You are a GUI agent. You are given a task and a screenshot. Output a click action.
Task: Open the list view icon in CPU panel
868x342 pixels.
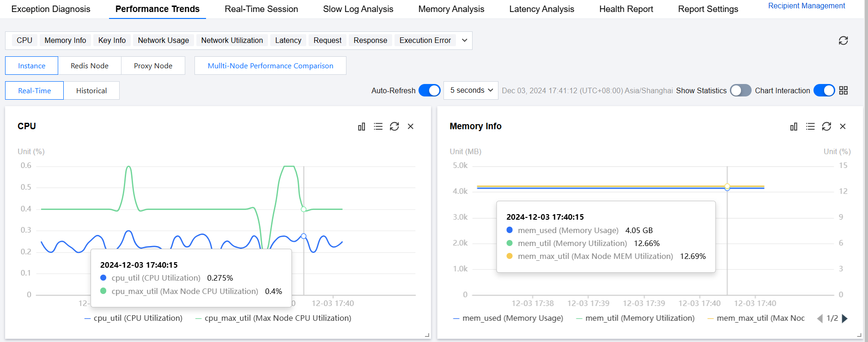pos(378,126)
